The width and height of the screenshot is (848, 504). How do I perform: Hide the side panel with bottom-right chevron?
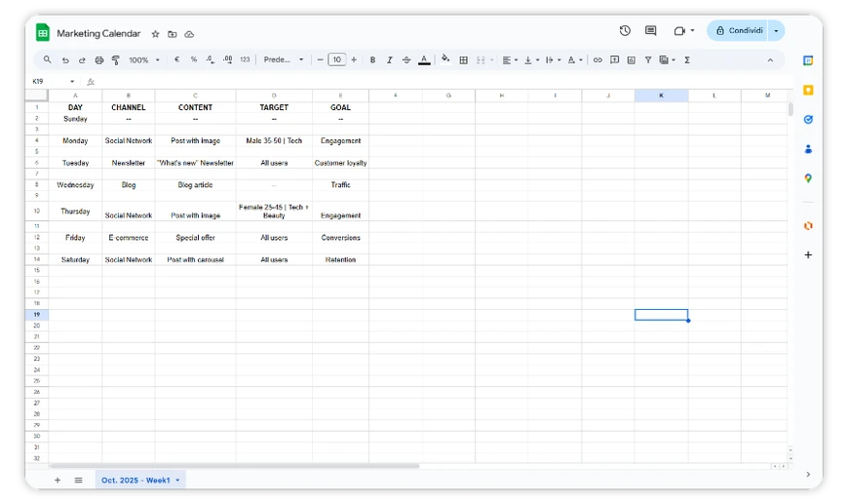pos(808,474)
